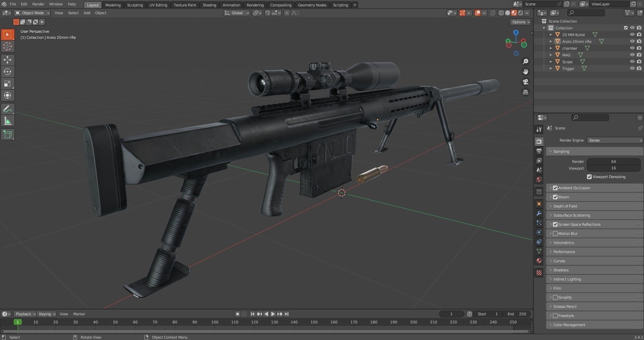Open the timeline Marker menu

pyautogui.click(x=79, y=314)
